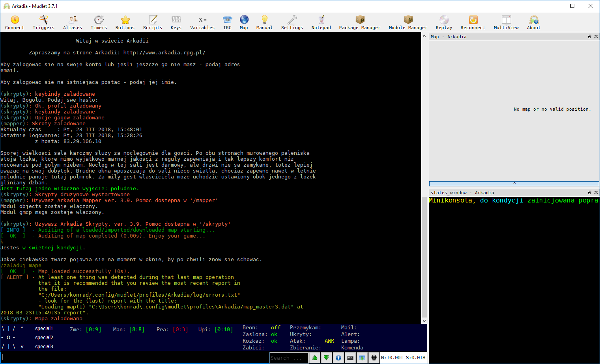The image size is (600, 364).
Task: Toggle logging next to the cassette button
Action: pyautogui.click(x=362, y=358)
